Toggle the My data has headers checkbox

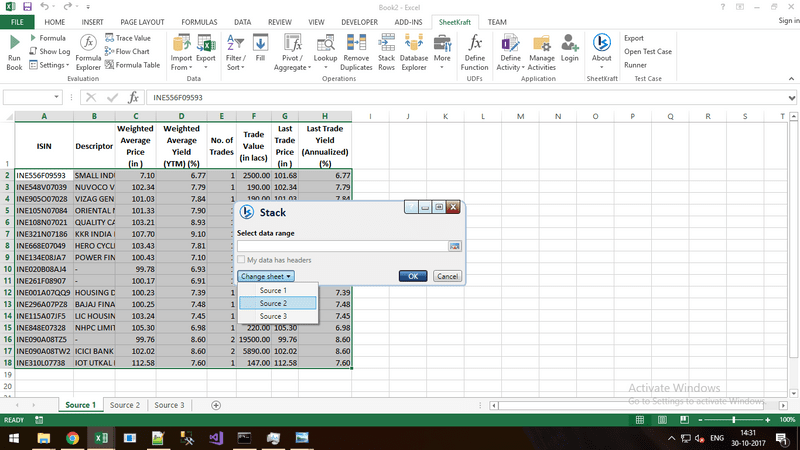(x=241, y=260)
